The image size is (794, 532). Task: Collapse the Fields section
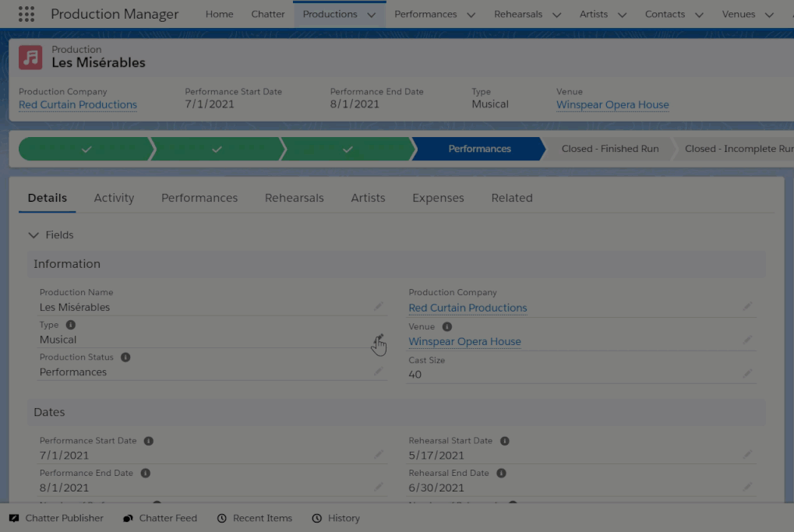(x=34, y=235)
